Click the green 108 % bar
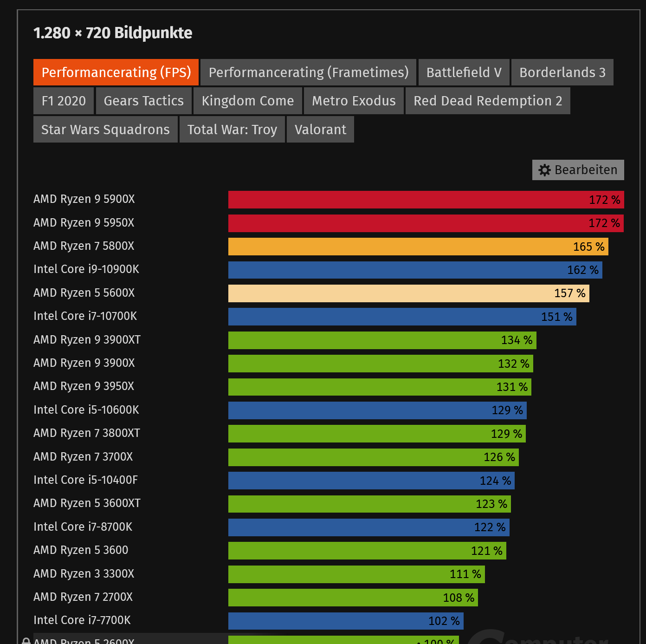This screenshot has width=646, height=644. point(353,598)
